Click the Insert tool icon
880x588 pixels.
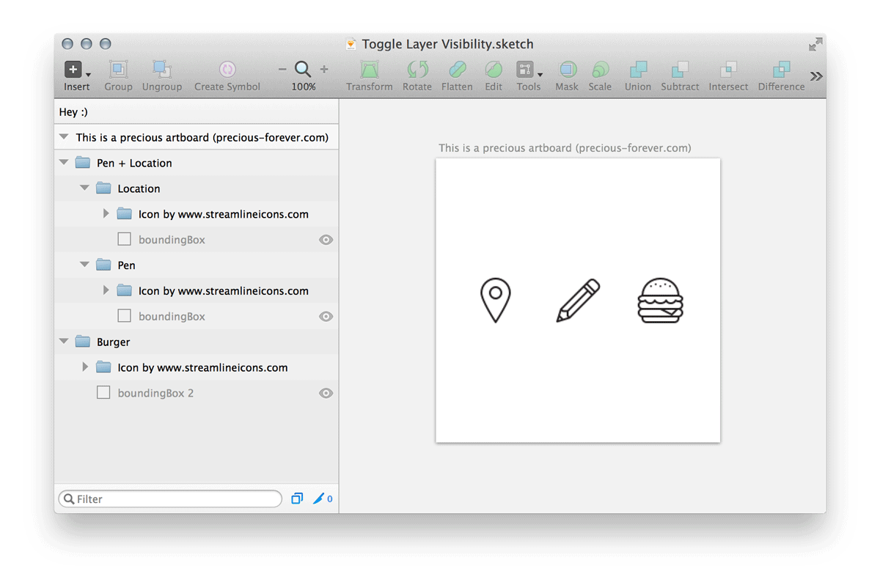(x=73, y=70)
